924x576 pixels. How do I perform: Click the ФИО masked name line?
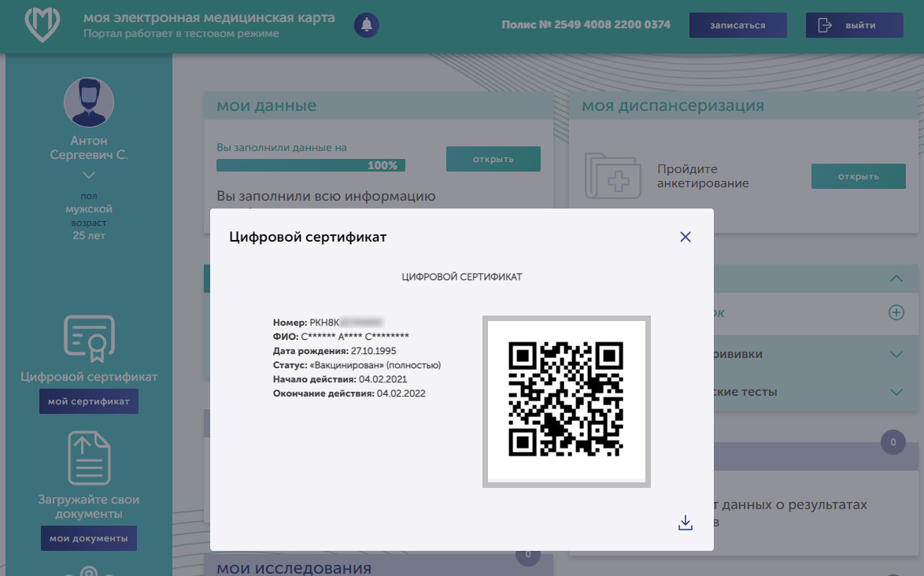(x=341, y=337)
